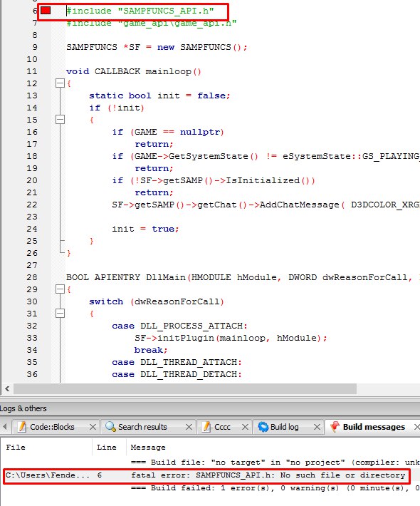Click the red error marker on line 6
The height and width of the screenshot is (506, 420).
46,11
